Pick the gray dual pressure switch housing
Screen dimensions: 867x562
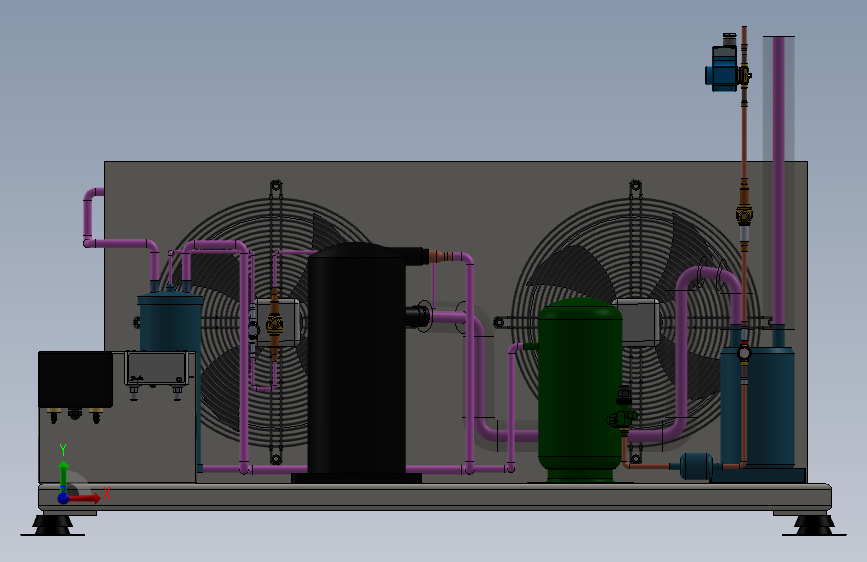pyautogui.click(x=157, y=368)
